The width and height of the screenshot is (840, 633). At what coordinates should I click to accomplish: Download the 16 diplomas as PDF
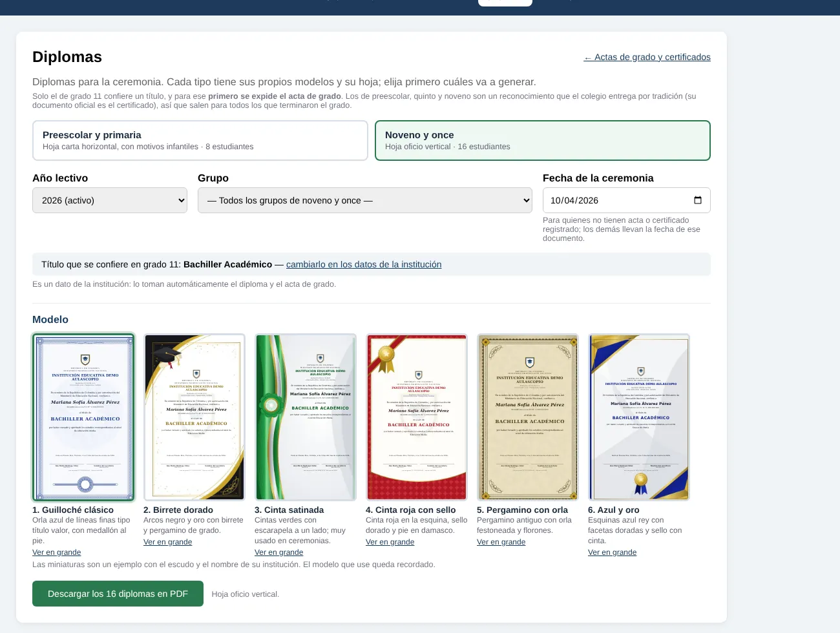[x=118, y=594]
